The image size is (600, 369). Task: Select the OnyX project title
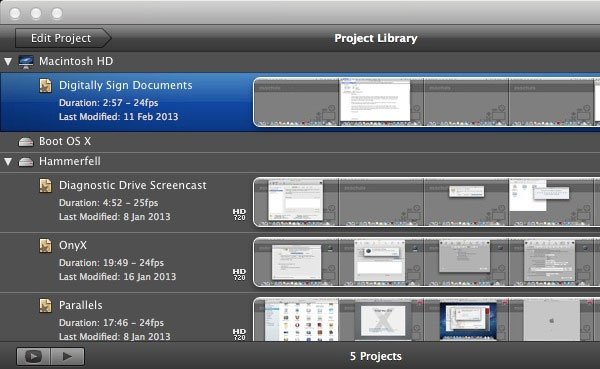pos(73,245)
